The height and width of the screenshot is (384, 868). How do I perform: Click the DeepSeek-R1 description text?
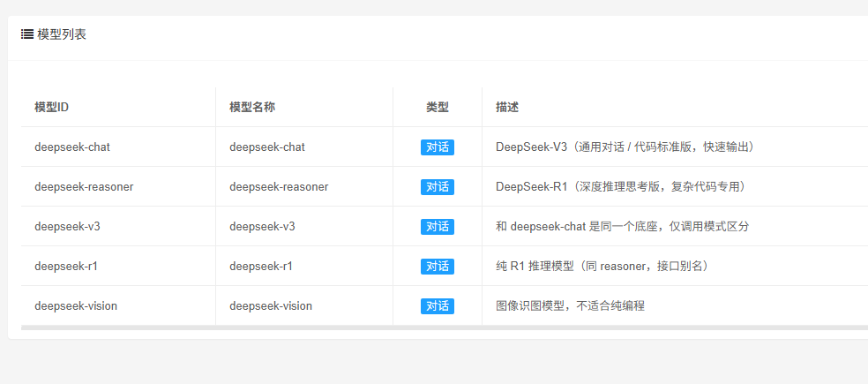click(x=620, y=187)
